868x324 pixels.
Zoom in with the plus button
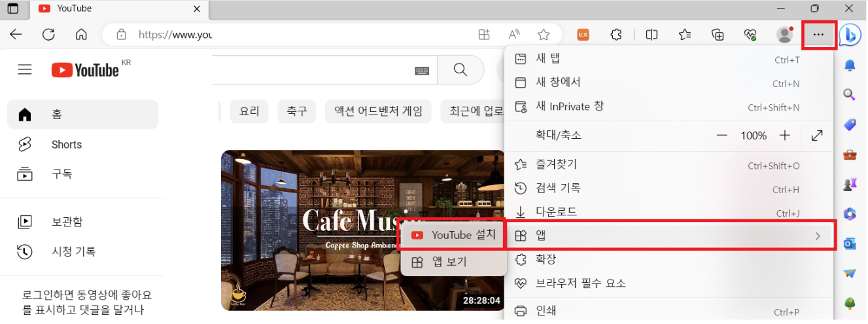click(x=785, y=135)
